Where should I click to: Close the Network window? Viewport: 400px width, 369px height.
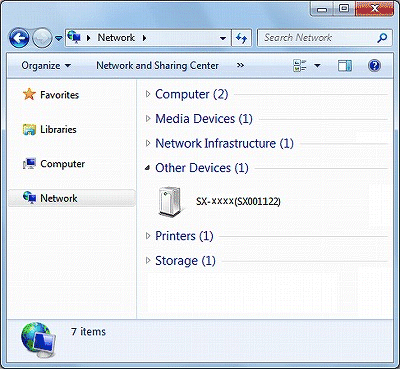coord(374,8)
